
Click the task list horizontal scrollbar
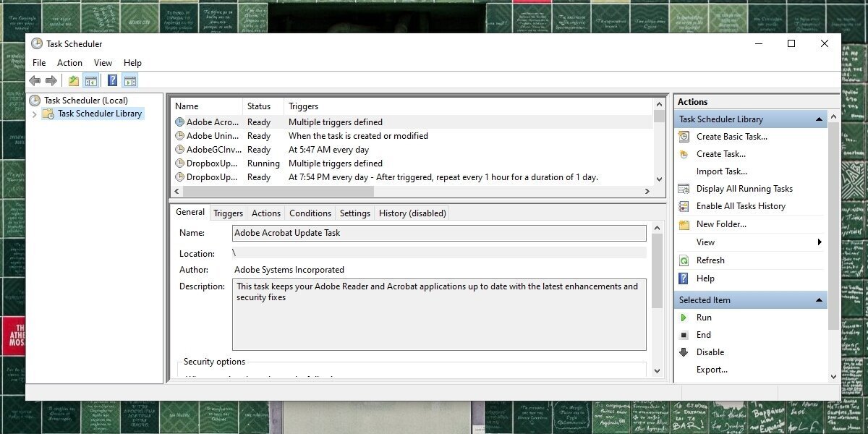pos(278,192)
